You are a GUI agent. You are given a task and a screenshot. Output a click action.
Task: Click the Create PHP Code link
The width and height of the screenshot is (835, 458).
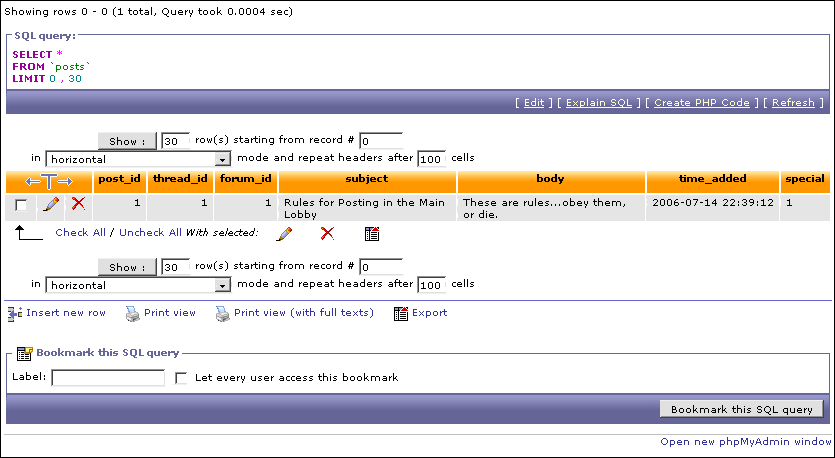pos(702,103)
